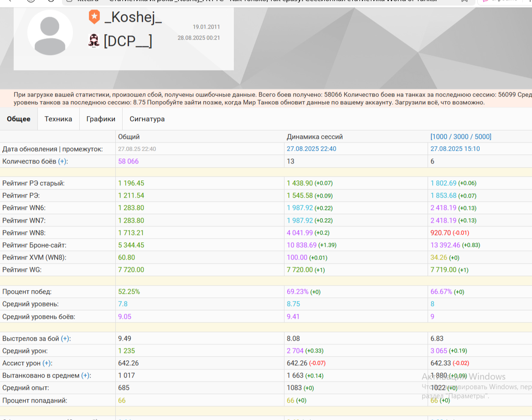Click the total battles value 58 066
Image resolution: width=532 pixels, height=420 pixels.
point(128,161)
